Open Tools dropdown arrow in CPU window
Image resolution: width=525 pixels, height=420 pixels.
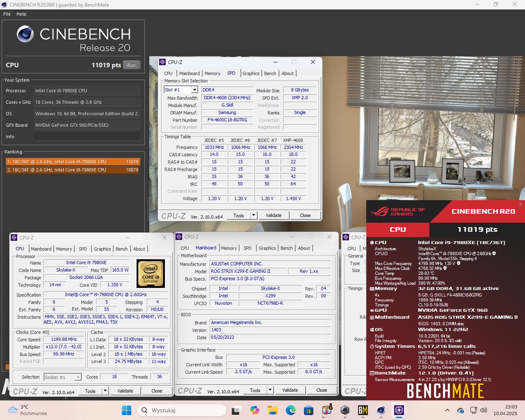pos(105,391)
